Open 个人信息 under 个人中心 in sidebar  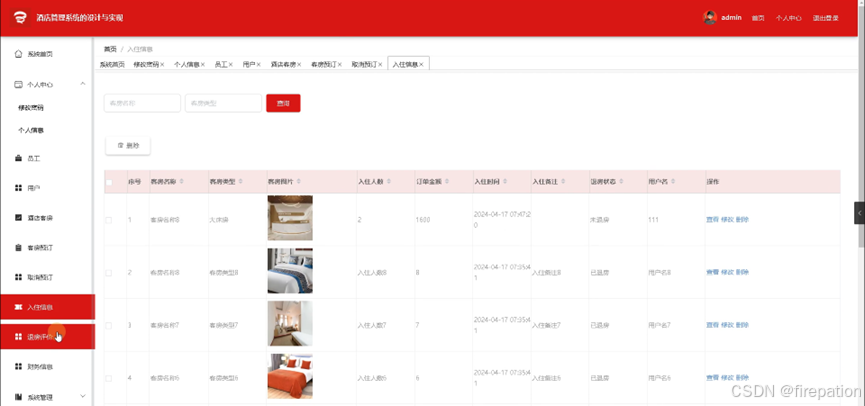coord(30,131)
